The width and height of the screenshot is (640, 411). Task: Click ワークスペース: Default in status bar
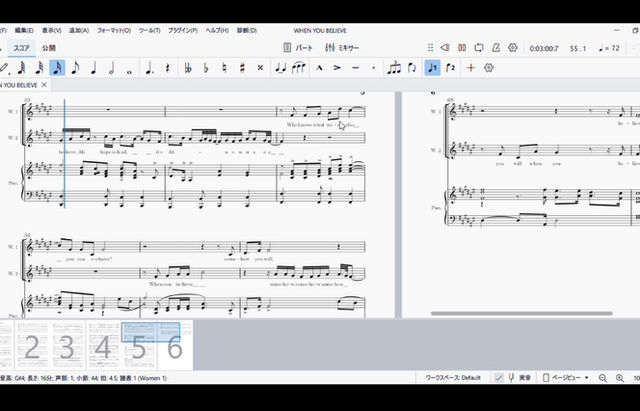453,378
